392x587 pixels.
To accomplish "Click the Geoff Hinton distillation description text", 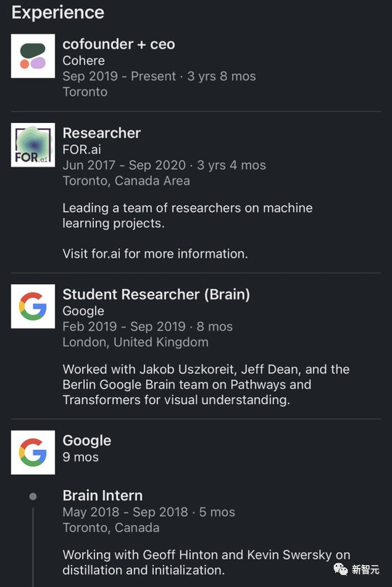I will coord(206,562).
